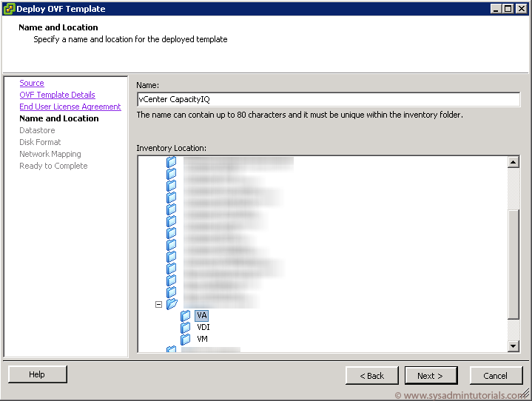This screenshot has height=401, width=532.
Task: Click the Network Mapping step label
Action: [x=50, y=154]
